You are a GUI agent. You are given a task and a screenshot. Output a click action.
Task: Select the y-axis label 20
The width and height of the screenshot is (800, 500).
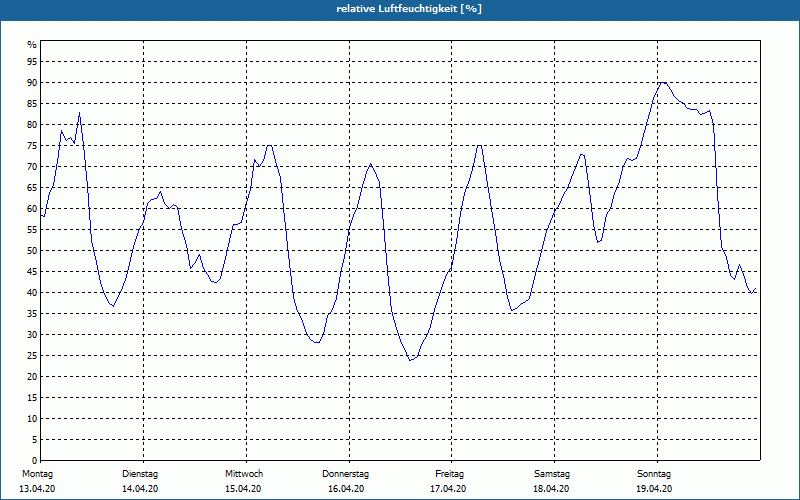[x=32, y=377]
